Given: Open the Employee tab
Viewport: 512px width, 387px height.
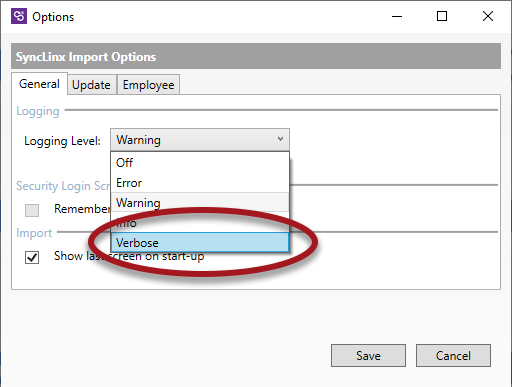Looking at the screenshot, I should [148, 85].
